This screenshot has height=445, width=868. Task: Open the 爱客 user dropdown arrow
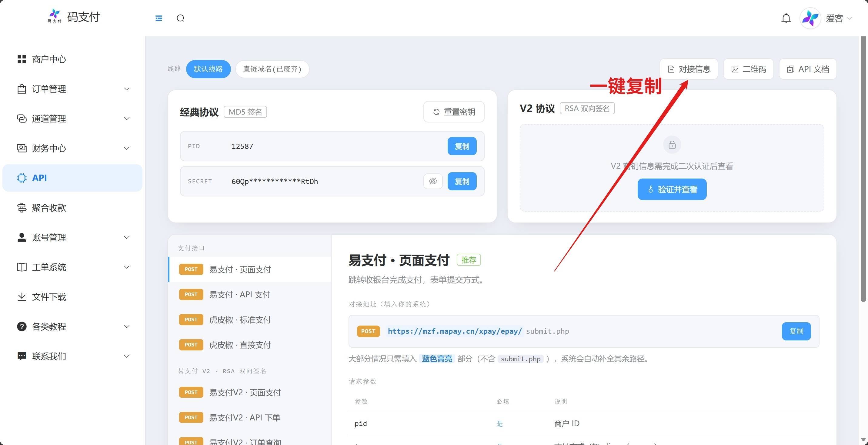(849, 18)
